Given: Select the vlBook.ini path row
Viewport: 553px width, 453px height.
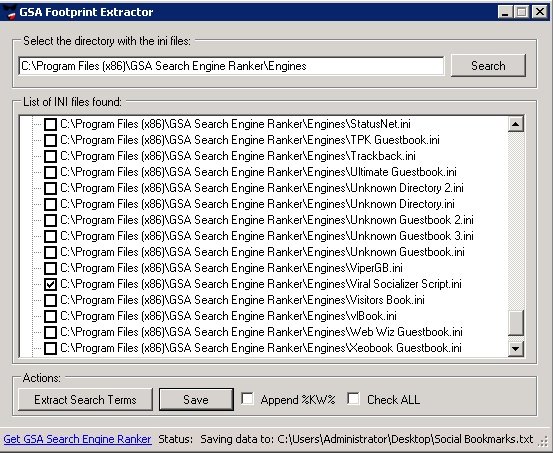Looking at the screenshot, I should (228, 316).
